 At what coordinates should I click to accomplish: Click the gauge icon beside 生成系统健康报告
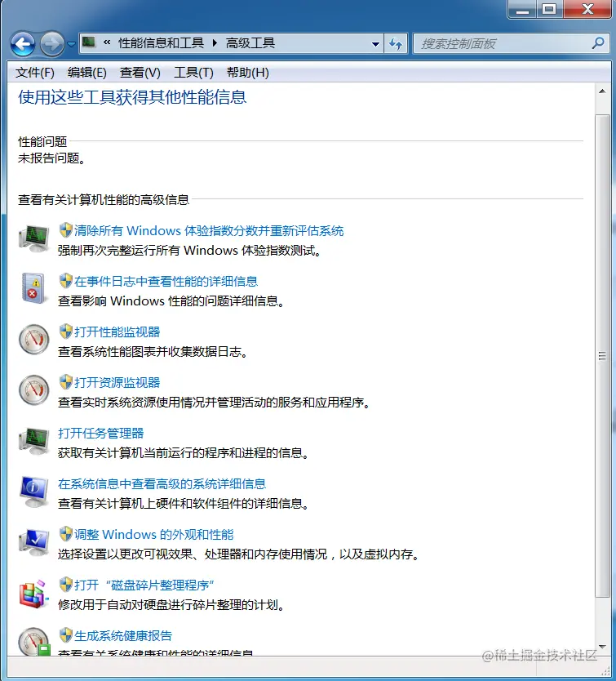[34, 642]
